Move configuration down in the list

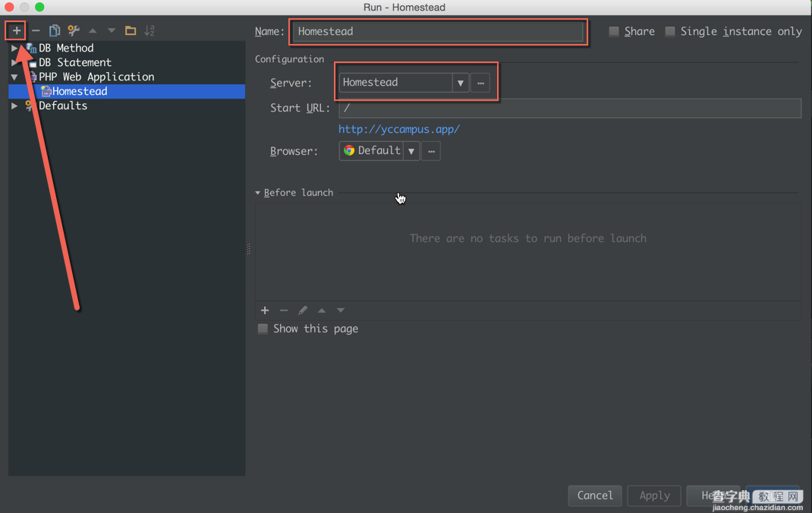(112, 30)
